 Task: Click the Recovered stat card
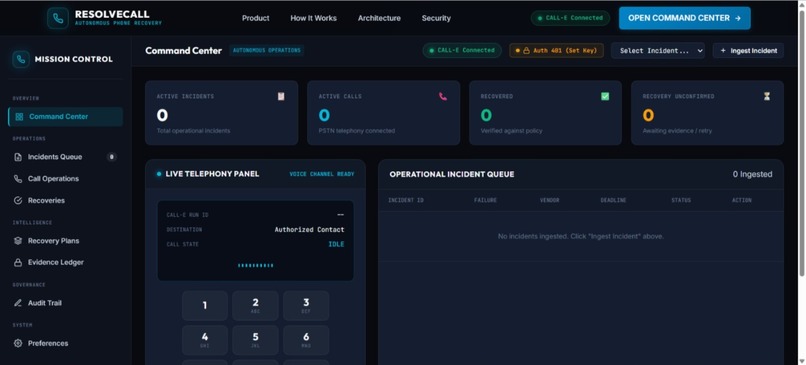[545, 113]
